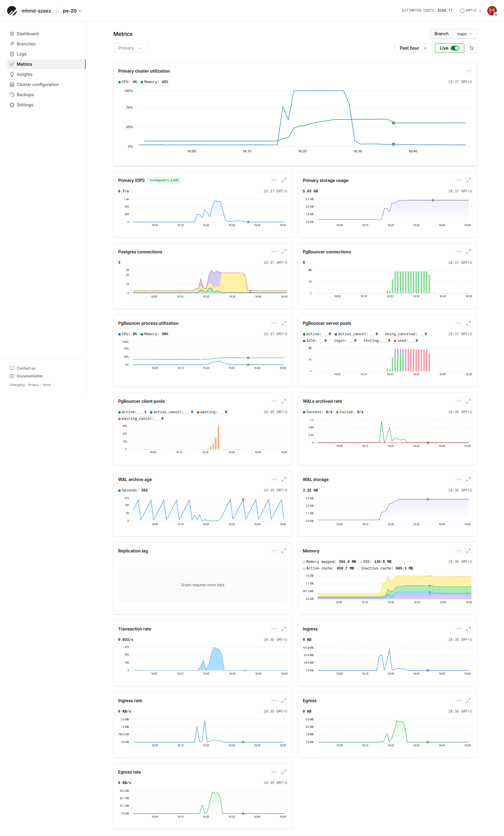504x836 pixels.
Task: Open the main branch selector dropdown
Action: pos(464,34)
